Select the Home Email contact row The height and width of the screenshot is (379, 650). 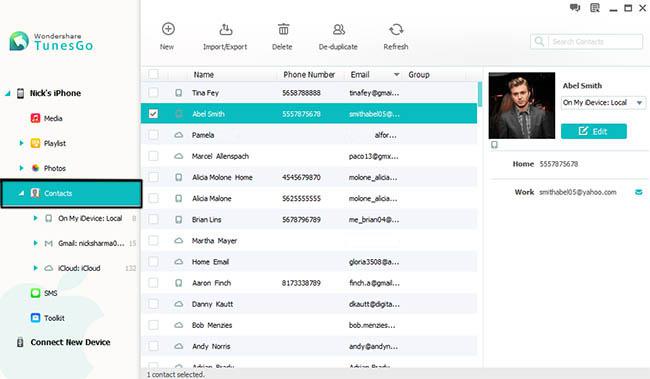click(309, 262)
